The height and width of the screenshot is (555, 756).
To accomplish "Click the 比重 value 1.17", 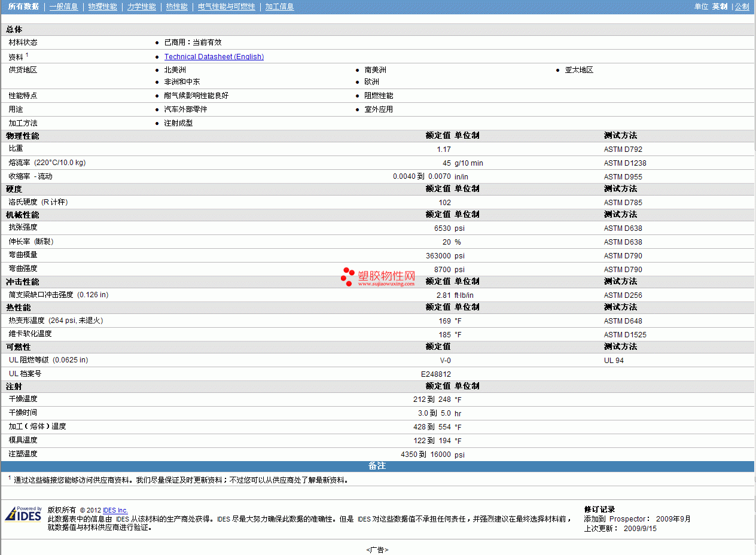I will coord(444,150).
